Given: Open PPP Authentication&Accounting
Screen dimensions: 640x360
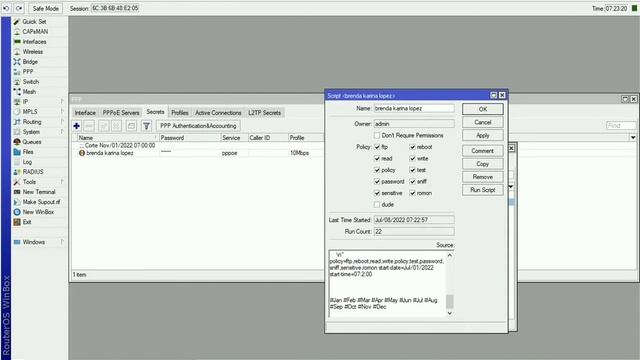Looking at the screenshot, I should coord(198,126).
